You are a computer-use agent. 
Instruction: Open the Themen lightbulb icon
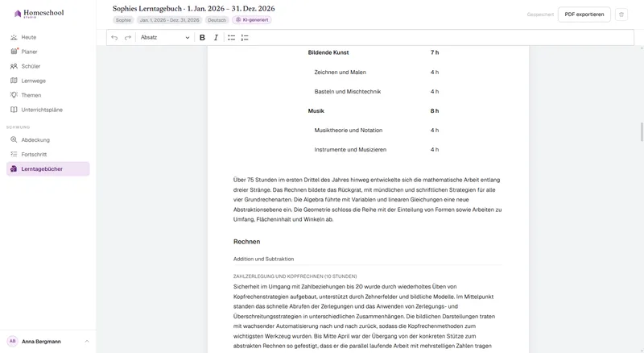tap(14, 95)
